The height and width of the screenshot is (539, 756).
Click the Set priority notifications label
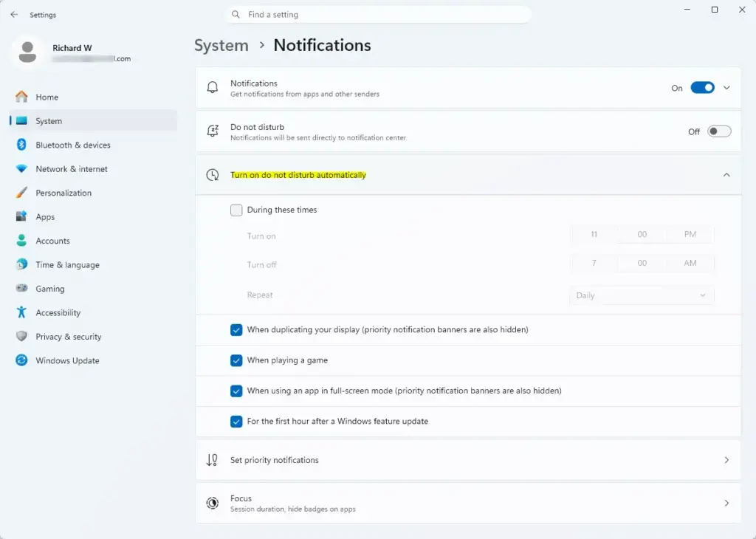(x=275, y=460)
